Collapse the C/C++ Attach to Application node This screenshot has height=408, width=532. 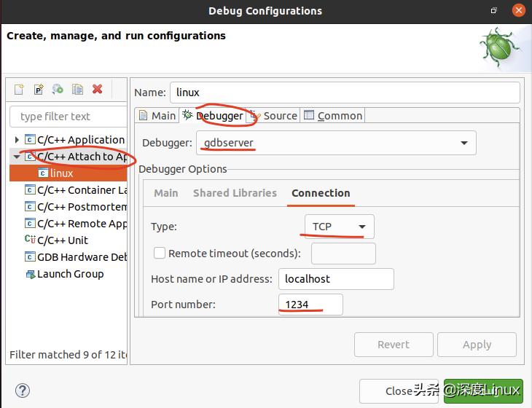17,157
